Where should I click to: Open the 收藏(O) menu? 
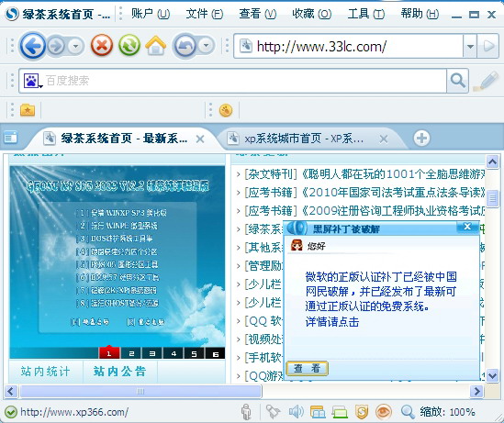point(312,14)
